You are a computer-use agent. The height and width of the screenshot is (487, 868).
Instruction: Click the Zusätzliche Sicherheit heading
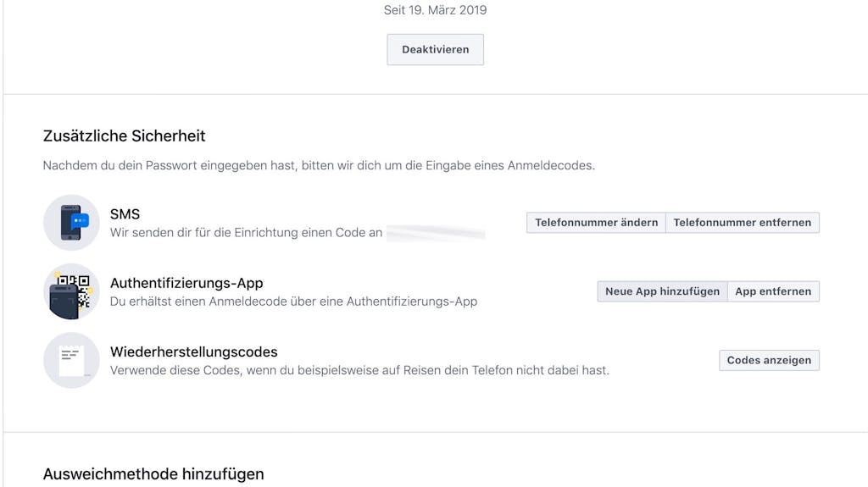pyautogui.click(x=124, y=136)
